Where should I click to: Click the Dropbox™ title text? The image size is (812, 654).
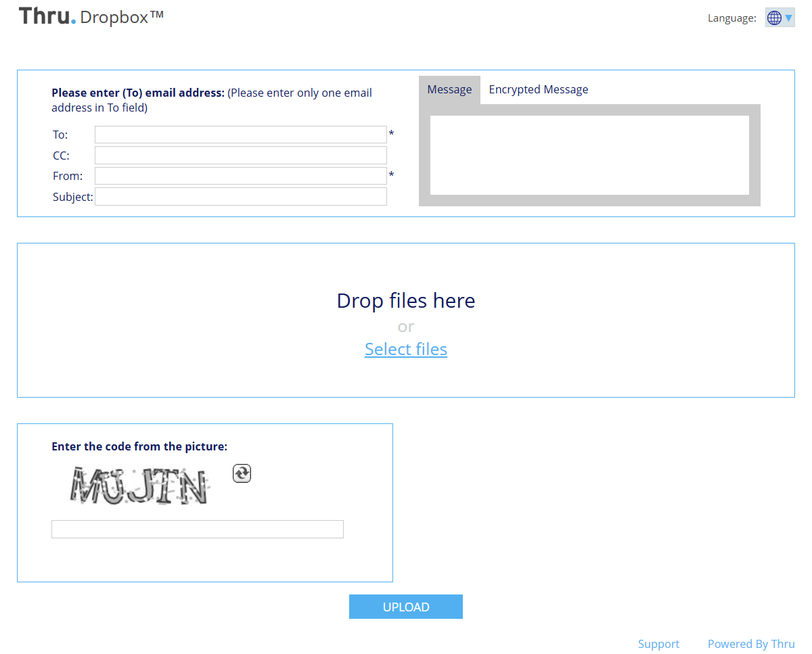[x=122, y=18]
